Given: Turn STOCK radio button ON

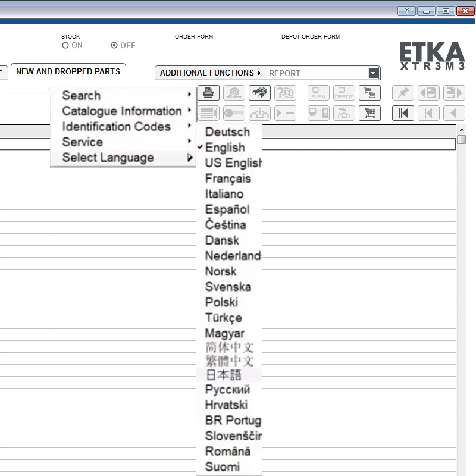Looking at the screenshot, I should [x=65, y=45].
